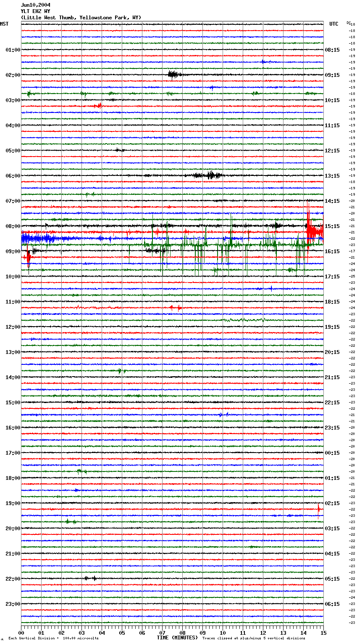The image size is (357, 644).
Task: Select the 02:00 MST time label
Action: point(13,75)
